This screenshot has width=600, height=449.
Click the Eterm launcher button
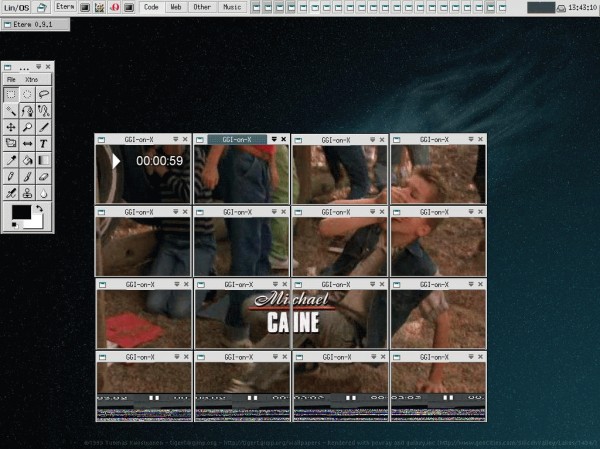(65, 7)
